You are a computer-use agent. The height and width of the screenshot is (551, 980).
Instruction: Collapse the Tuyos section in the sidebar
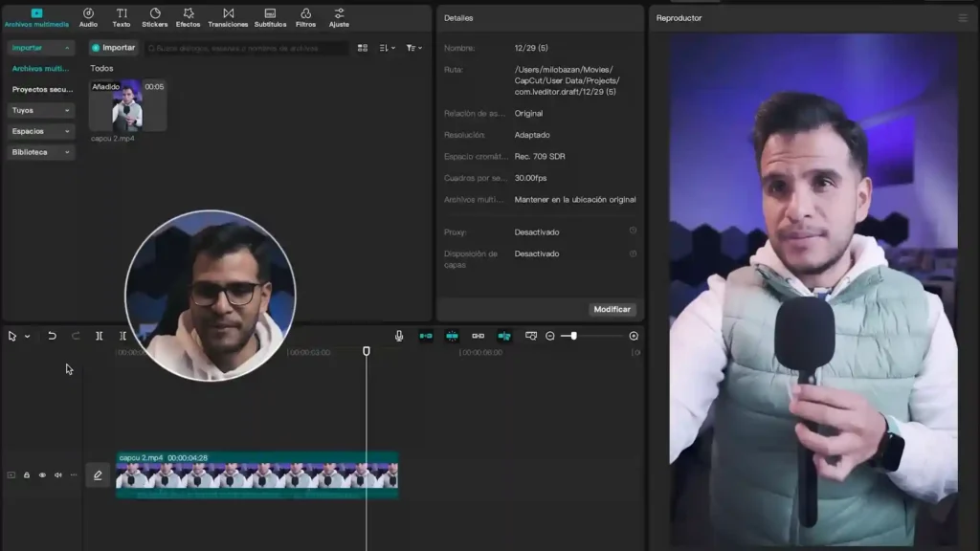tap(38, 110)
